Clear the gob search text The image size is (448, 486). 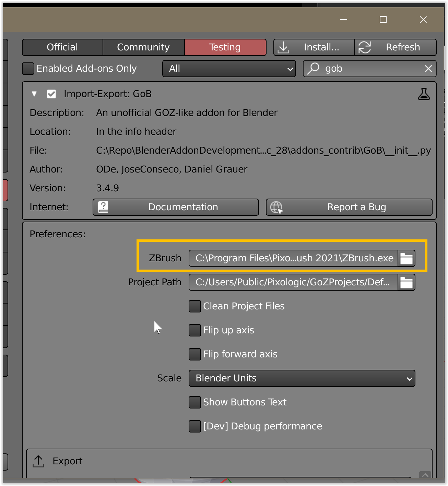428,69
